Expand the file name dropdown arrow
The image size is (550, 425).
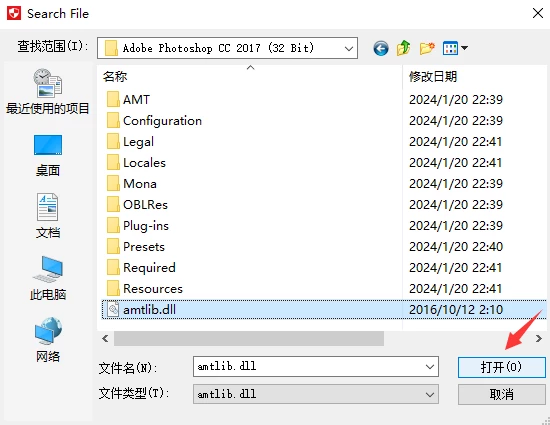click(x=430, y=367)
